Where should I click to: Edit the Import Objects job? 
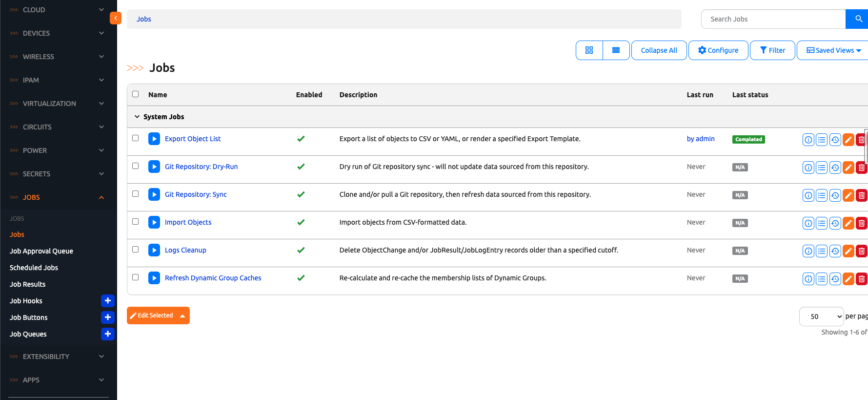[848, 223]
